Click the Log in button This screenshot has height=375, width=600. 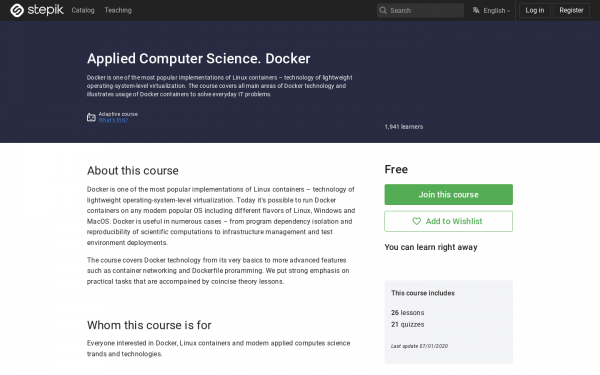tap(535, 10)
